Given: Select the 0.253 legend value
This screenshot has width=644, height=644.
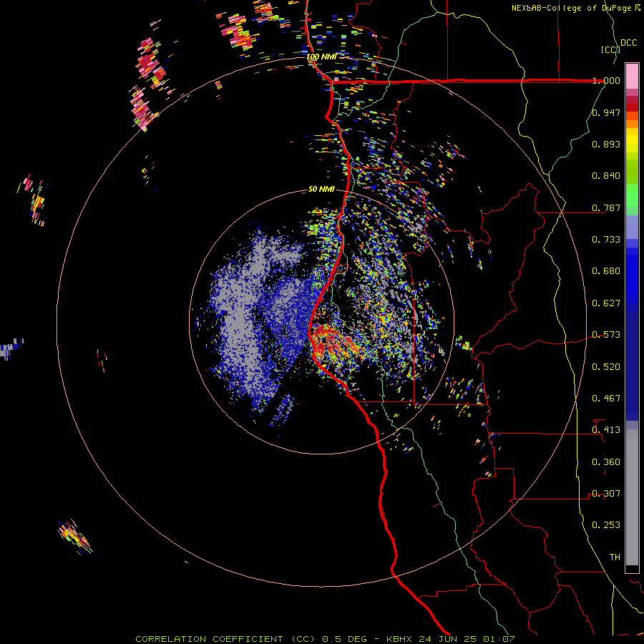Looking at the screenshot, I should coord(606,525).
